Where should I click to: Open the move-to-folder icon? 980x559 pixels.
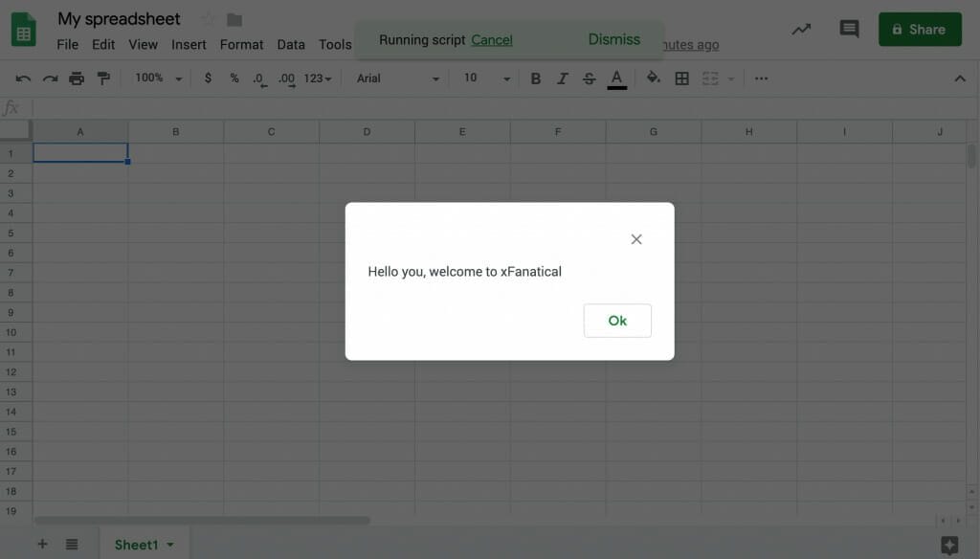pos(234,20)
